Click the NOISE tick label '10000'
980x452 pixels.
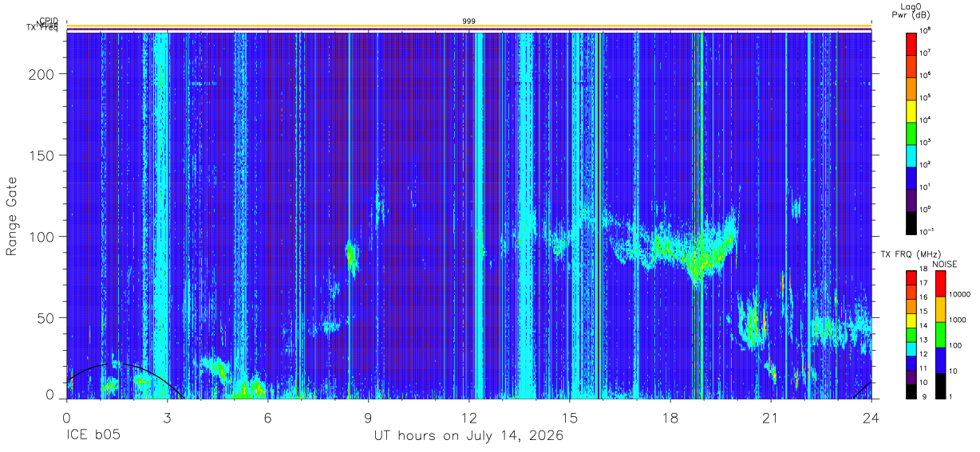point(959,294)
